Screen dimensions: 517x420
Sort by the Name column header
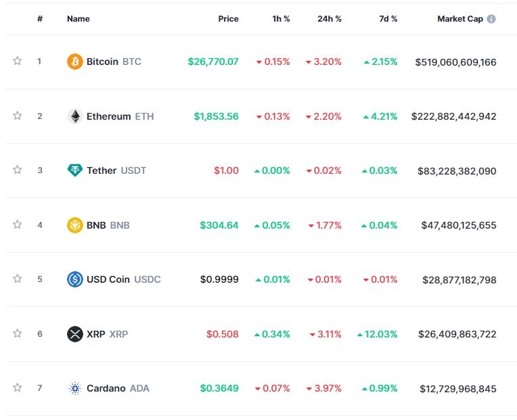(78, 19)
